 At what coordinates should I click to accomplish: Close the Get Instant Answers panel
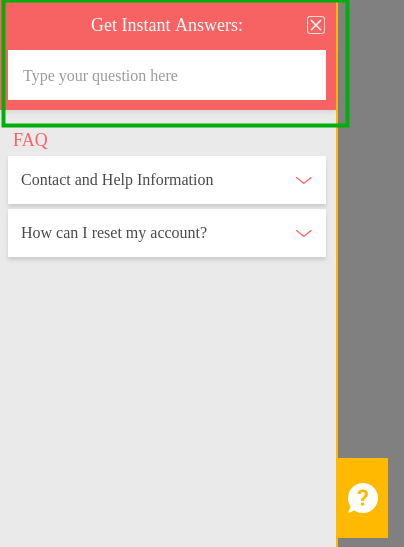[316, 25]
